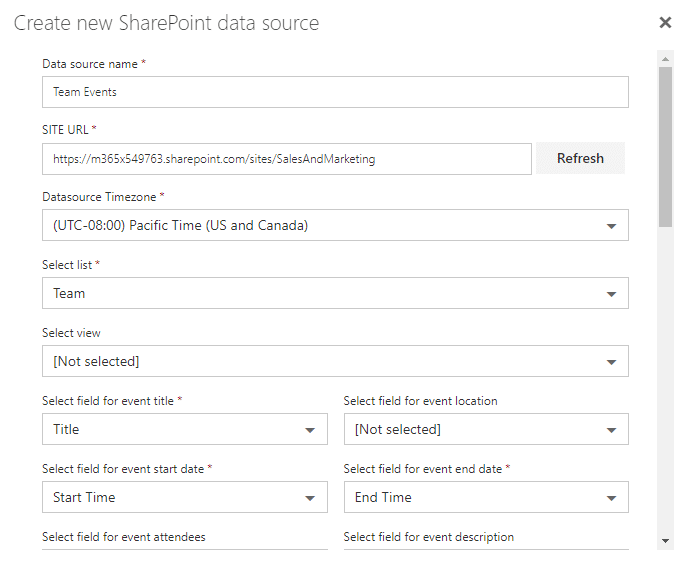The width and height of the screenshot is (687, 563).
Task: Close the Create new SharePoint data source dialog
Action: coord(665,22)
